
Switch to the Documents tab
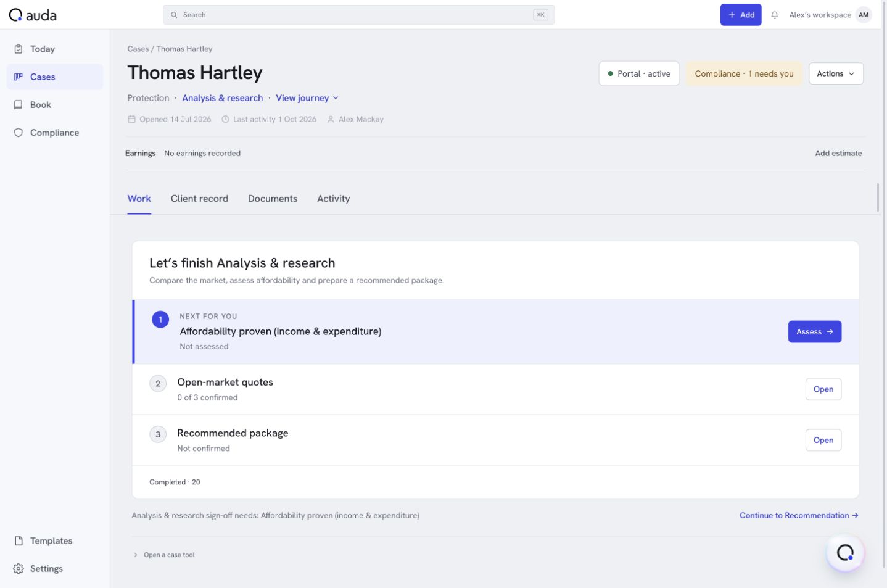pos(273,199)
